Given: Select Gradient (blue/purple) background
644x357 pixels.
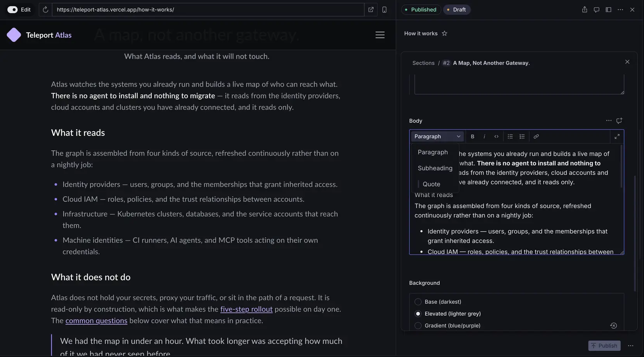Looking at the screenshot, I should (x=418, y=326).
